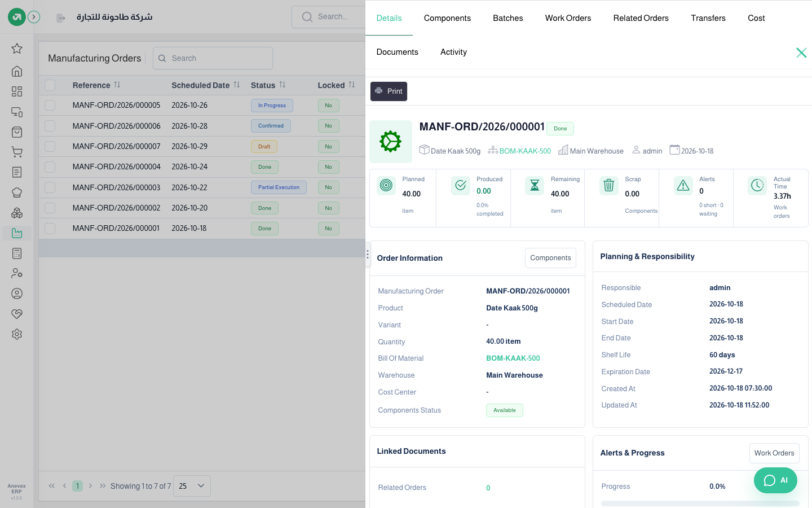This screenshot has width=812, height=508.
Task: Sort by Scheduled Date column arrows
Action: click(x=237, y=85)
